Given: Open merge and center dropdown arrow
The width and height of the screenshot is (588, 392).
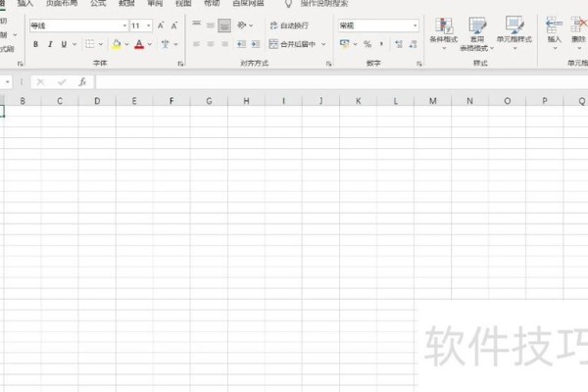Looking at the screenshot, I should pos(323,44).
